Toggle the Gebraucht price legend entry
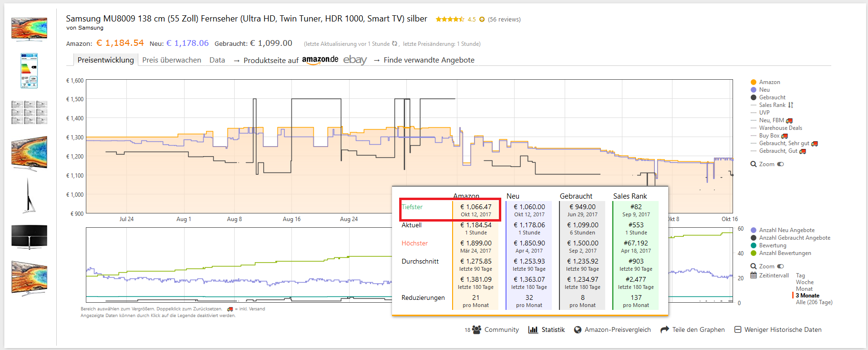 click(768, 97)
